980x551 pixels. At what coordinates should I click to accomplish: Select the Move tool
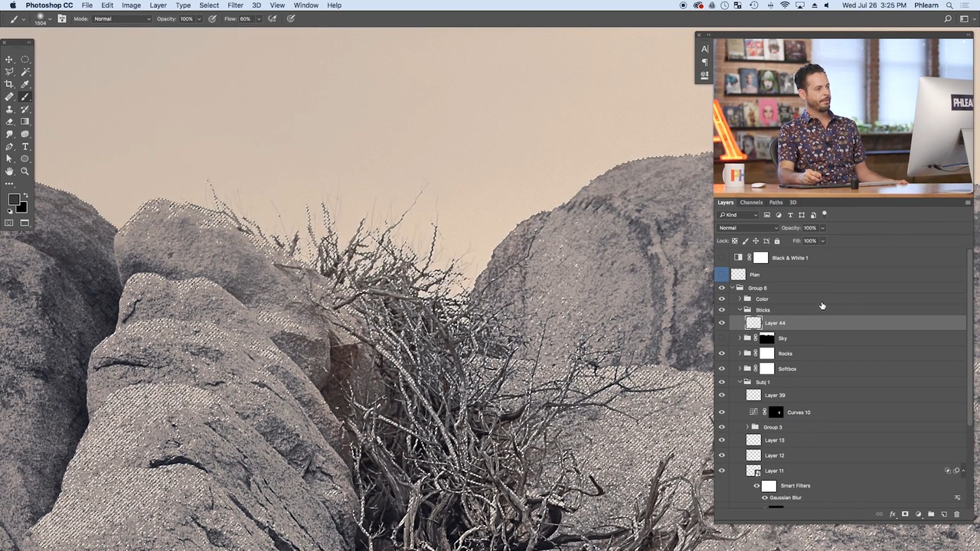tap(9, 59)
